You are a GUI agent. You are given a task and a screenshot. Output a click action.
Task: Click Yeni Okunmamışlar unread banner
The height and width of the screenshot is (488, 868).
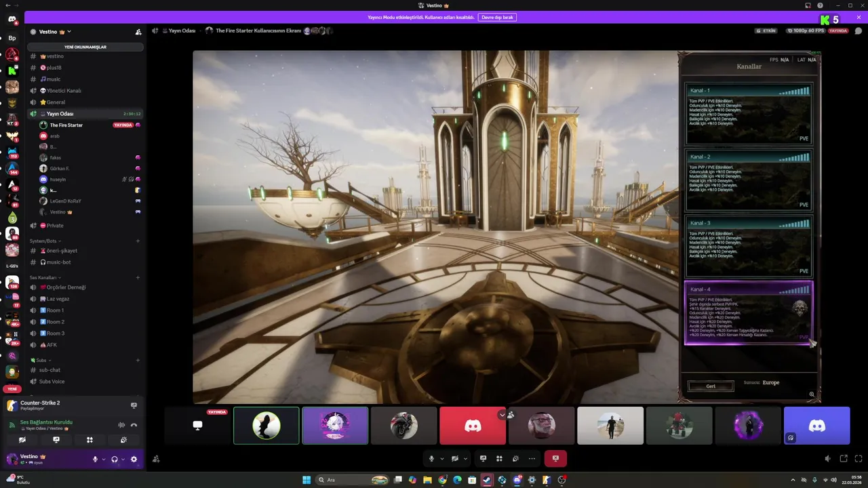tap(85, 47)
